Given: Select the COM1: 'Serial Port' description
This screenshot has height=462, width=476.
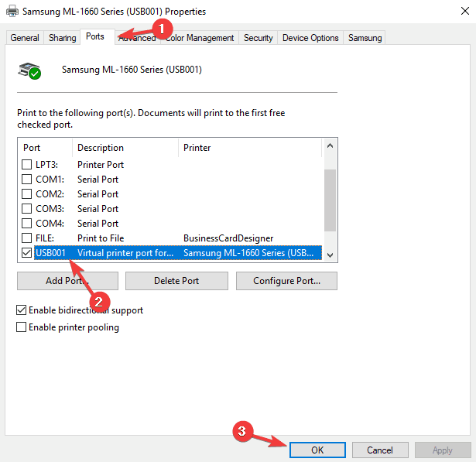Looking at the screenshot, I should coord(98,179).
